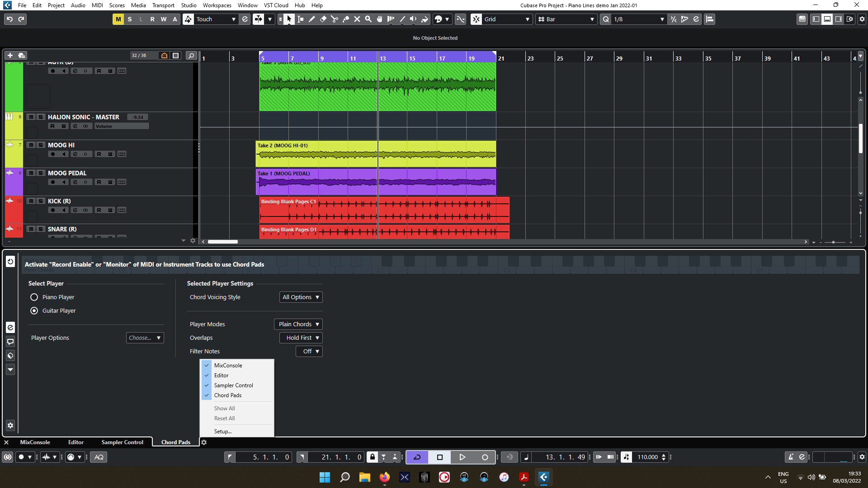868x488 pixels.
Task: Select the Zoom magnifier tool
Action: click(368, 19)
